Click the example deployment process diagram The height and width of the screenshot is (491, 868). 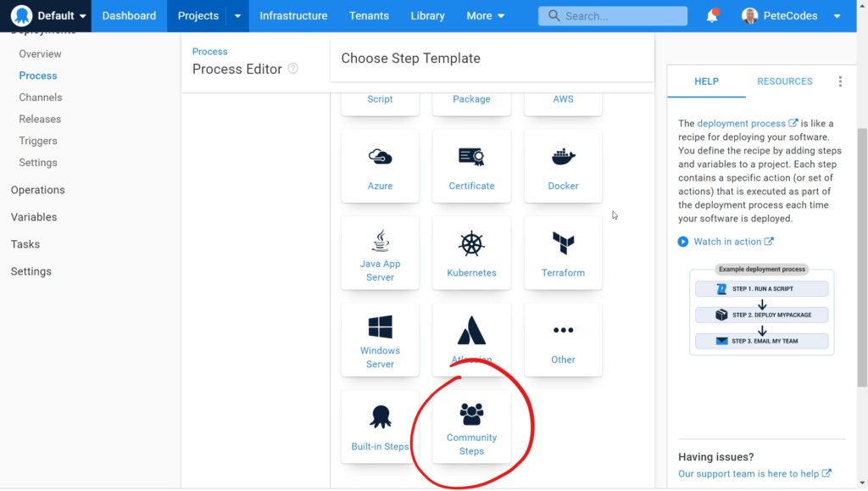click(762, 310)
